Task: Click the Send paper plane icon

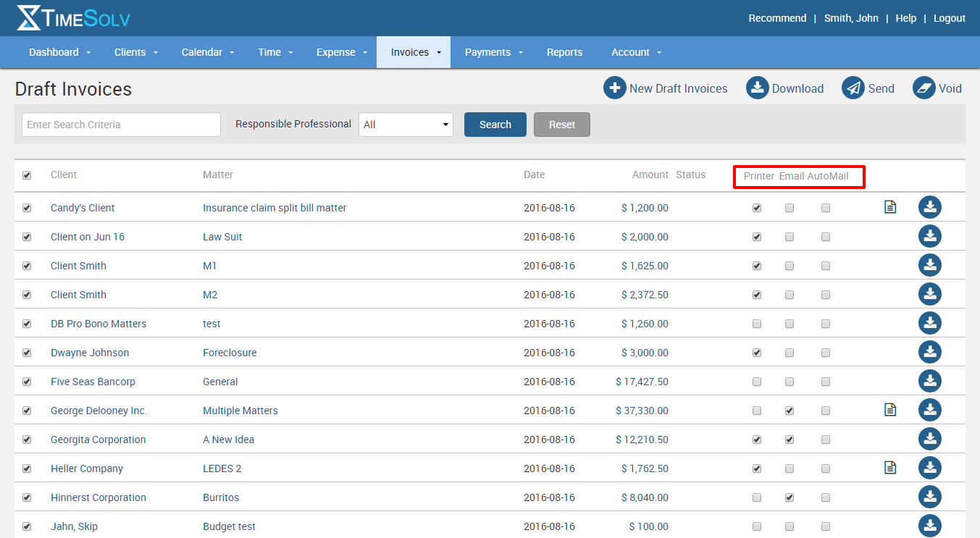Action: [x=853, y=88]
